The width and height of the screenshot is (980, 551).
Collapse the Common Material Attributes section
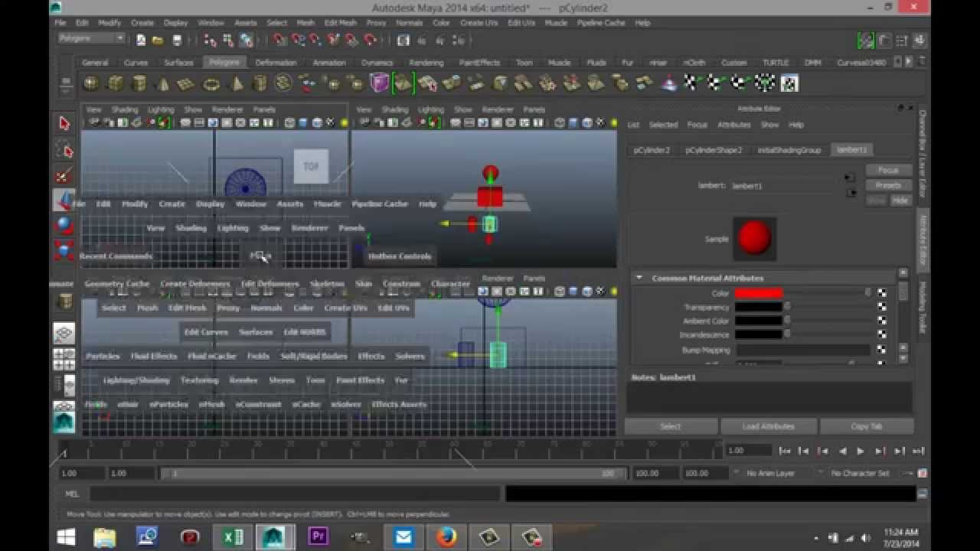point(640,278)
